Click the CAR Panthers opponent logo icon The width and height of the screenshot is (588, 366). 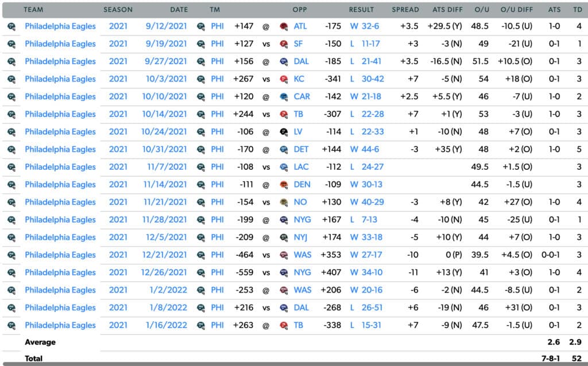tap(284, 96)
